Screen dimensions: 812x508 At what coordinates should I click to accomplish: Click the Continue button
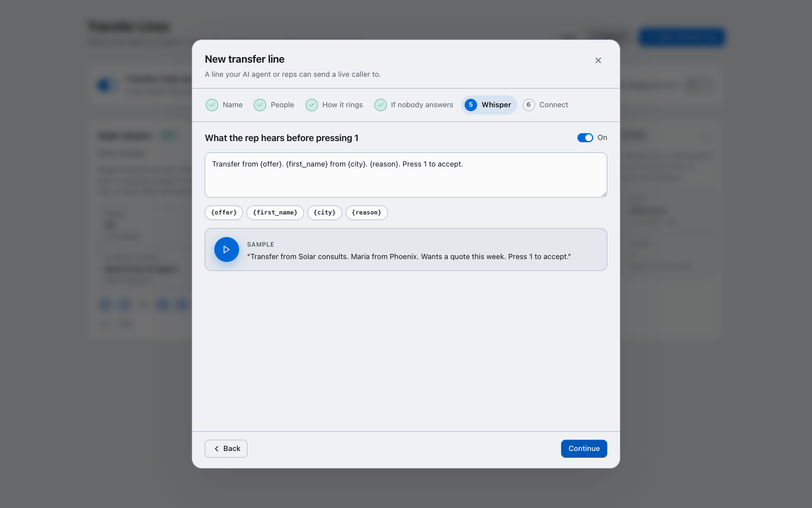tap(584, 449)
